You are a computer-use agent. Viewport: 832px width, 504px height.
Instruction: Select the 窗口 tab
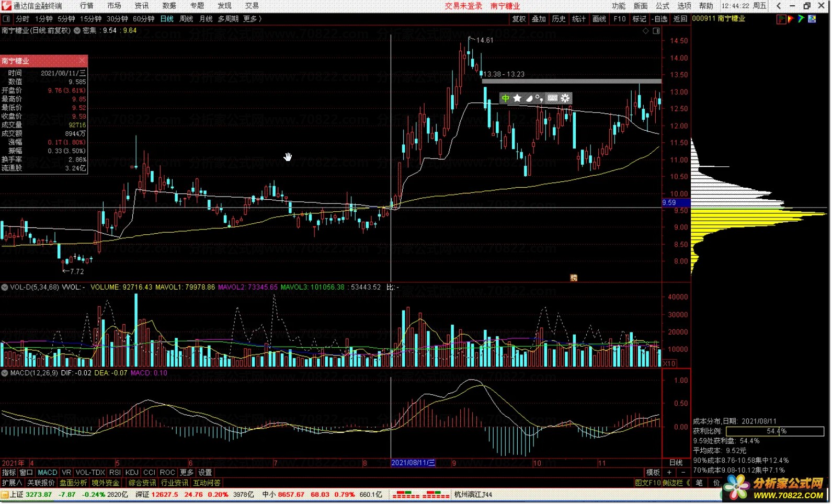tap(26, 473)
